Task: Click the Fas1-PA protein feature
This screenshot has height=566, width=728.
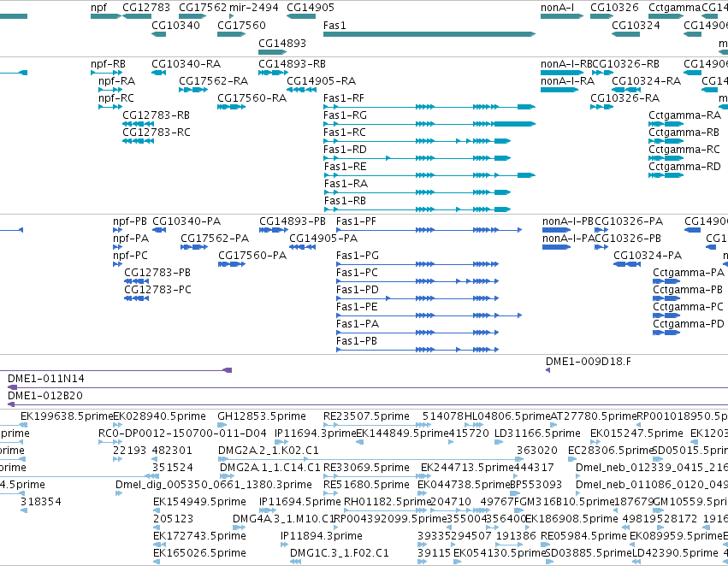Action: [417, 333]
